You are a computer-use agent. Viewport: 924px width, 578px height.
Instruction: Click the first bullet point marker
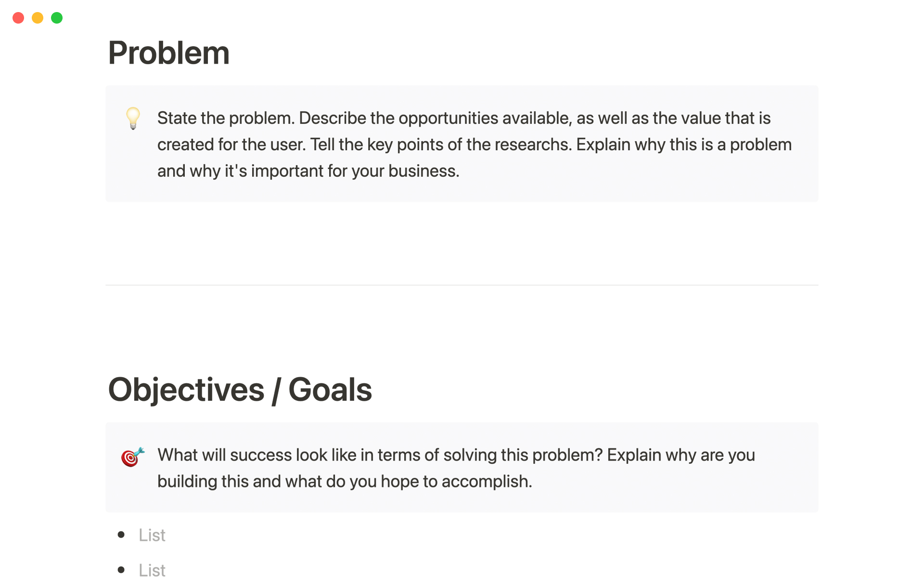[121, 534]
